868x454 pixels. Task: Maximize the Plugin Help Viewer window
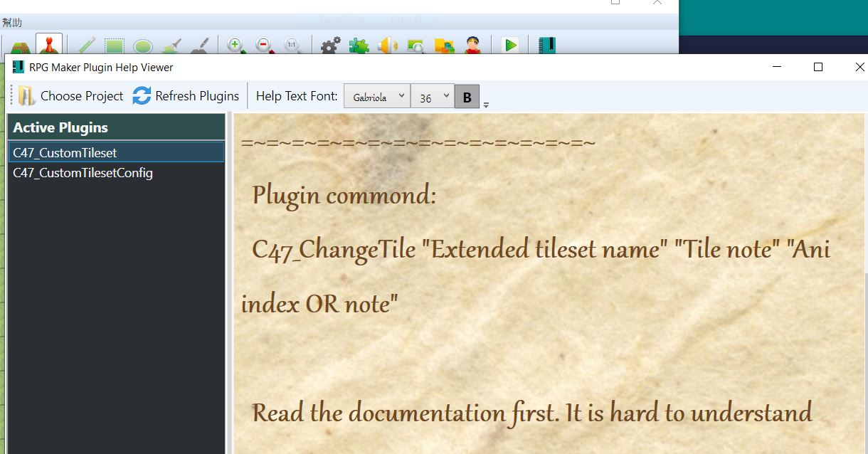818,67
